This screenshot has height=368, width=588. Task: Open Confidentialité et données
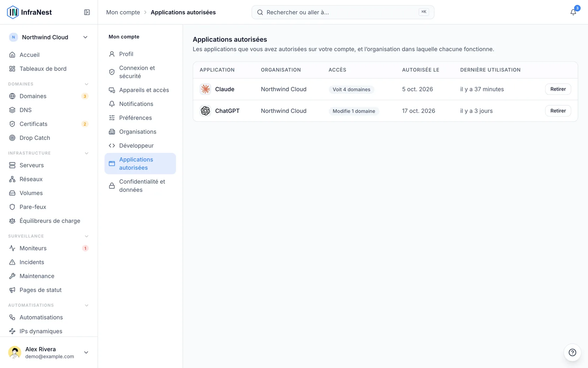coord(140,186)
